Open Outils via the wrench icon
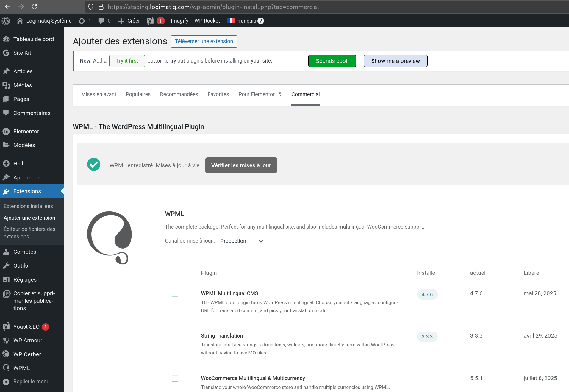 pyautogui.click(x=6, y=266)
